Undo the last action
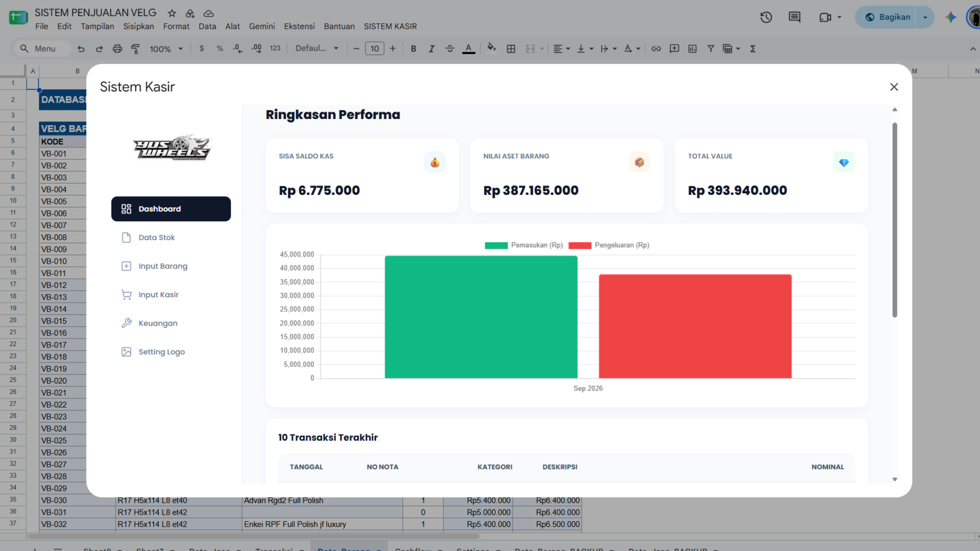This screenshot has height=551, width=980. point(81,49)
